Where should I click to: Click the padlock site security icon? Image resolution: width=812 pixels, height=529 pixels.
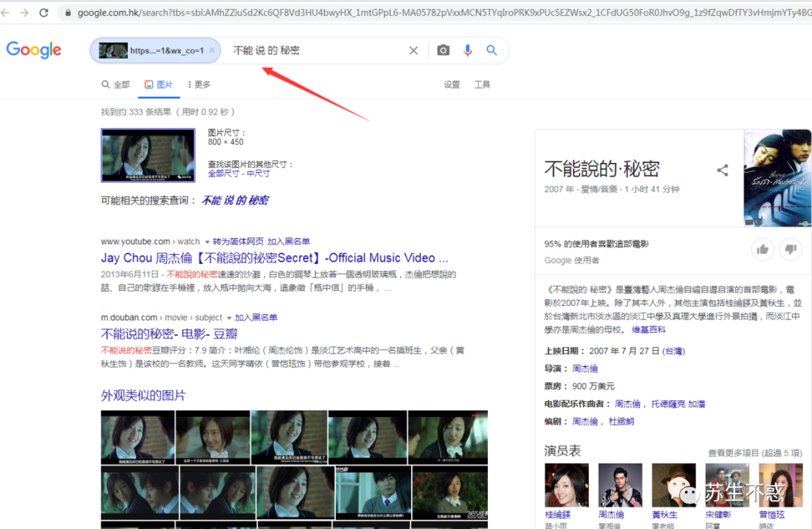click(68, 13)
